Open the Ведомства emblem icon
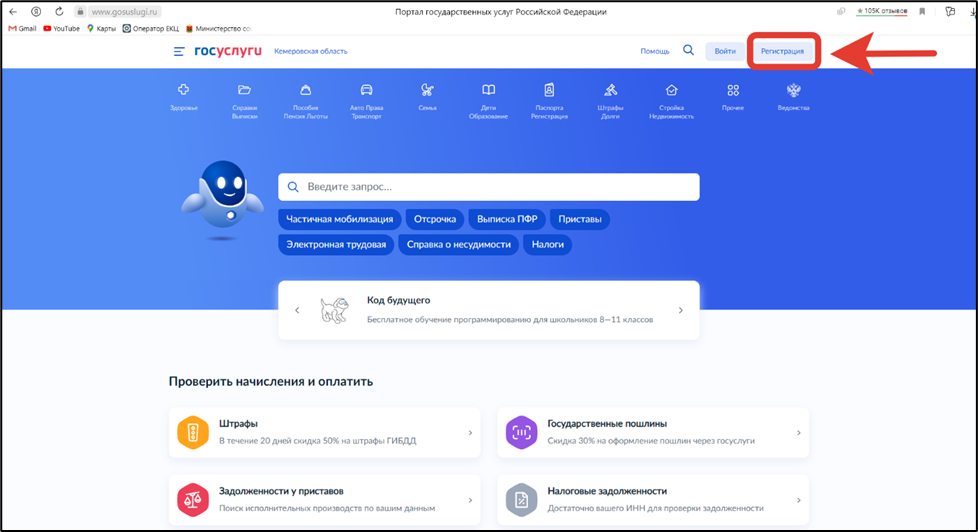The height and width of the screenshot is (532, 978). click(793, 90)
